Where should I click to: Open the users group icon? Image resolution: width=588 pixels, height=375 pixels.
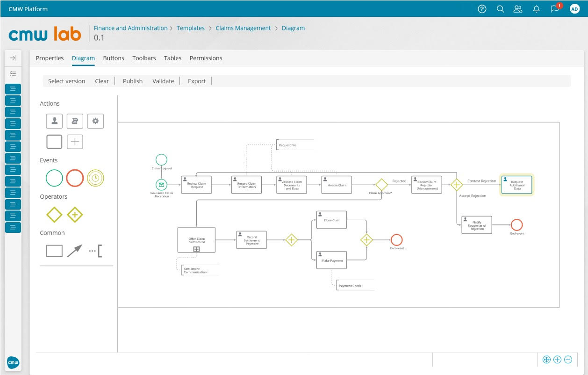pos(518,9)
